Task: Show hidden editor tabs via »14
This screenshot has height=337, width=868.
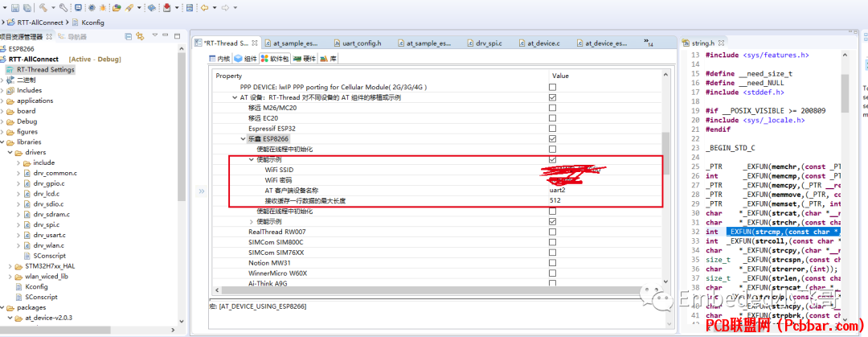Action: [649, 43]
